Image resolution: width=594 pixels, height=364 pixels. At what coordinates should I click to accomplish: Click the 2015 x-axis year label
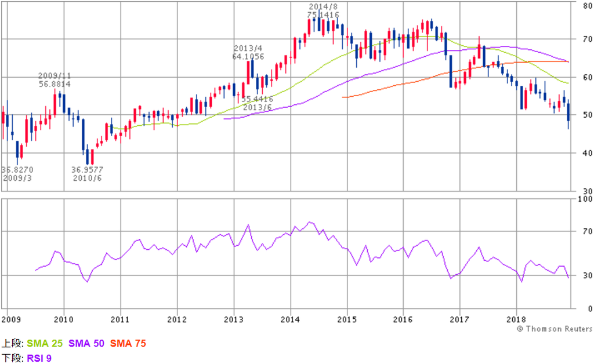pyautogui.click(x=347, y=320)
